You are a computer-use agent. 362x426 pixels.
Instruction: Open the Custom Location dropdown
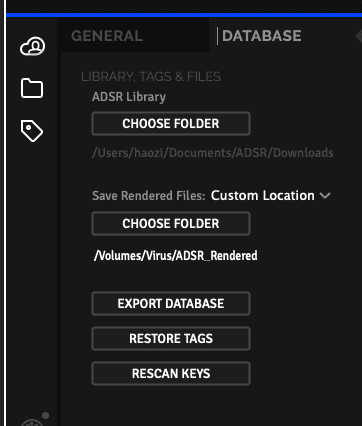(x=270, y=195)
